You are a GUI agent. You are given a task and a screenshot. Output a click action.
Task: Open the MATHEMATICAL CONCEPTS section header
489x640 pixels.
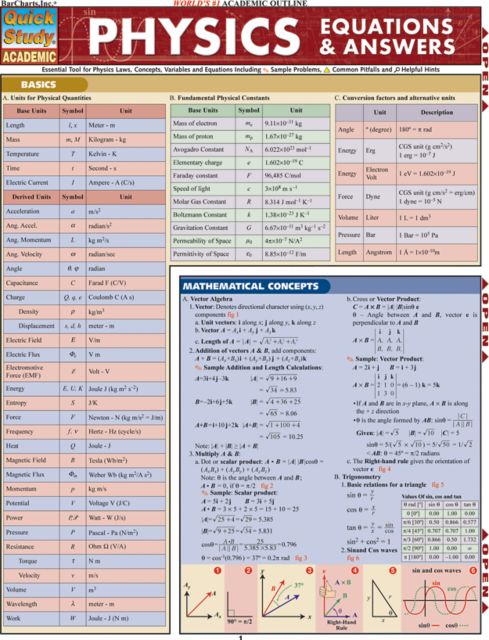[255, 286]
